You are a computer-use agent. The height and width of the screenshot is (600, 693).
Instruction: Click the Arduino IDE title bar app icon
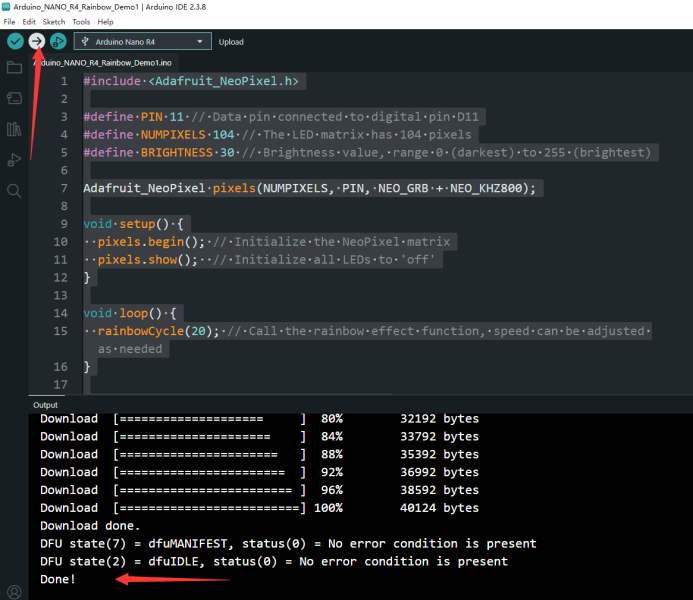pyautogui.click(x=6, y=7)
